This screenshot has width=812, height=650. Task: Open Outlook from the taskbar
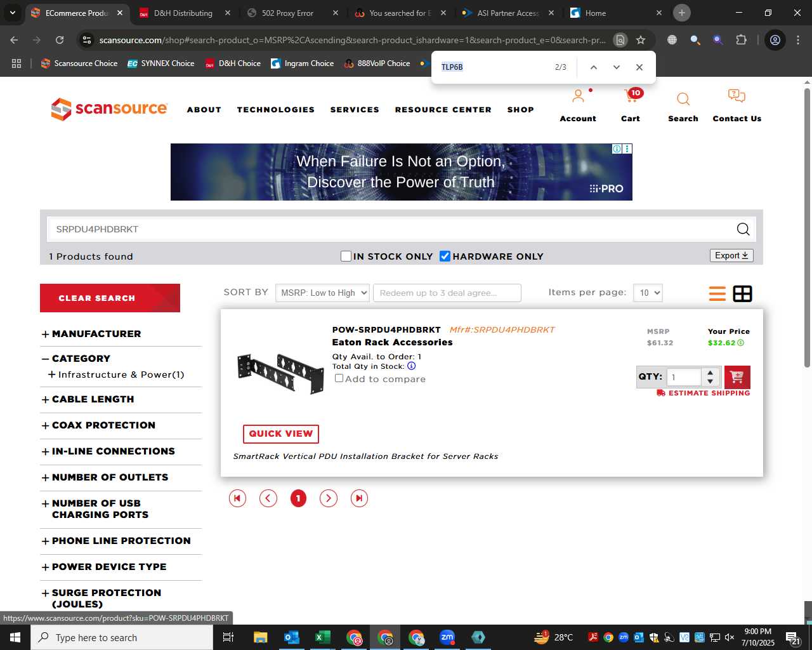point(291,637)
